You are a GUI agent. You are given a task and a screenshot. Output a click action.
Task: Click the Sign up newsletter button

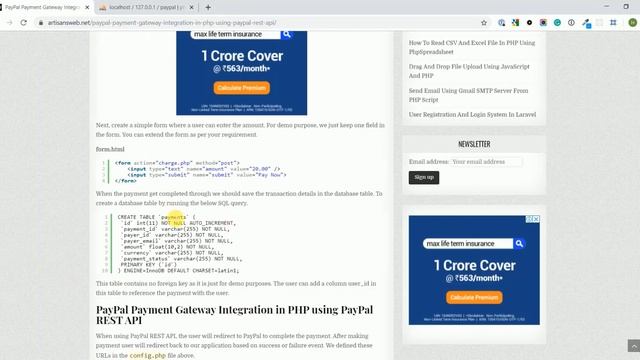click(x=424, y=178)
